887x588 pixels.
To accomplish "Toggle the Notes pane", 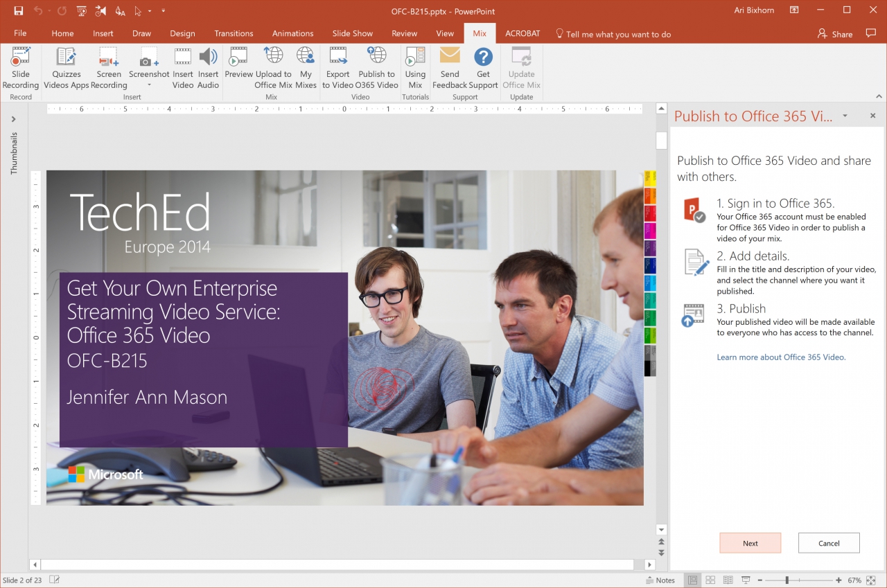I will (x=660, y=580).
